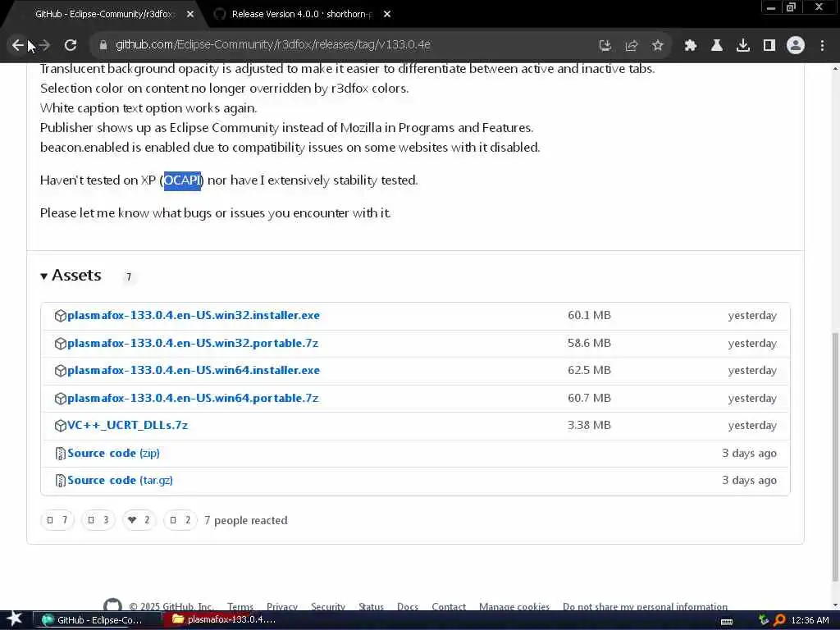
Task: Toggle the side panel icon
Action: pyautogui.click(x=769, y=46)
